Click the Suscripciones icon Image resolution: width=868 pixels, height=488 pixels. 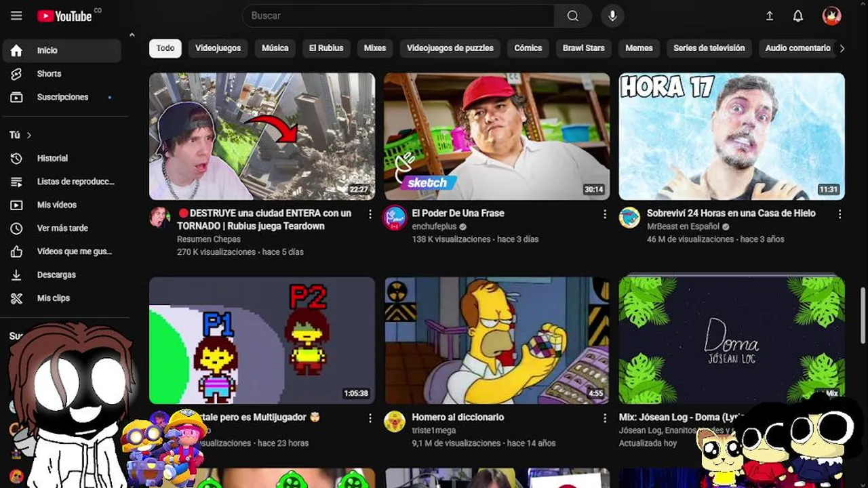[x=16, y=97]
